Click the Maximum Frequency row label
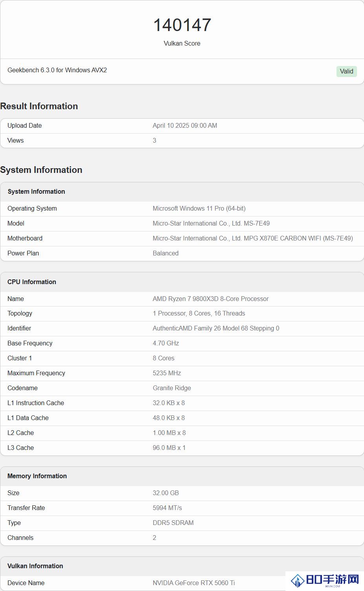The width and height of the screenshot is (364, 591). click(x=36, y=373)
